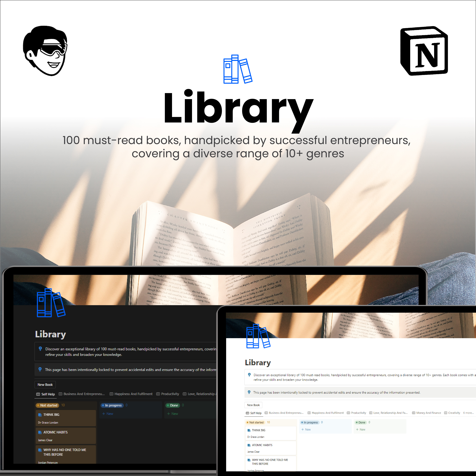Expand the '6 more...' views dropdown
Screen dimensions: 476x476
(468, 413)
